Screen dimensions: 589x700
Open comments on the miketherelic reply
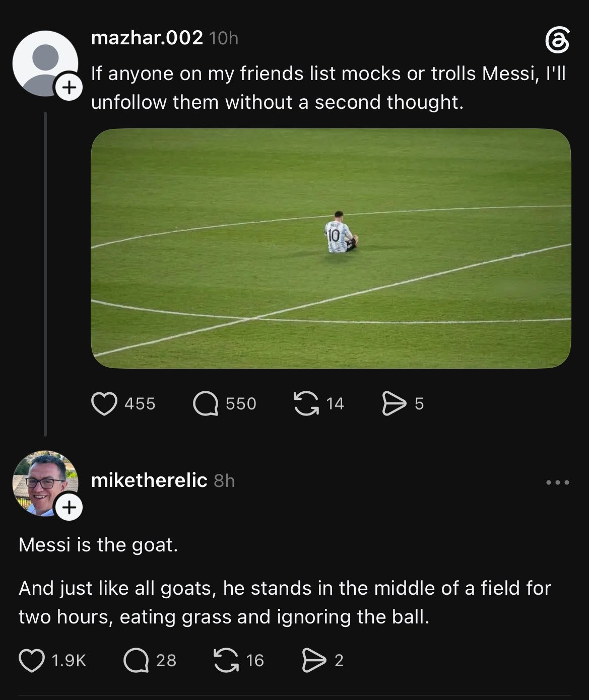click(136, 660)
